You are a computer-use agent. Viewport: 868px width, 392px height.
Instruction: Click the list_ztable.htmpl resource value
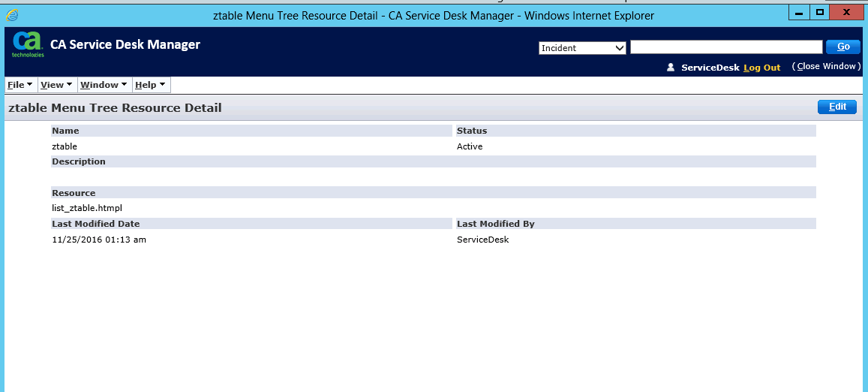coord(86,208)
